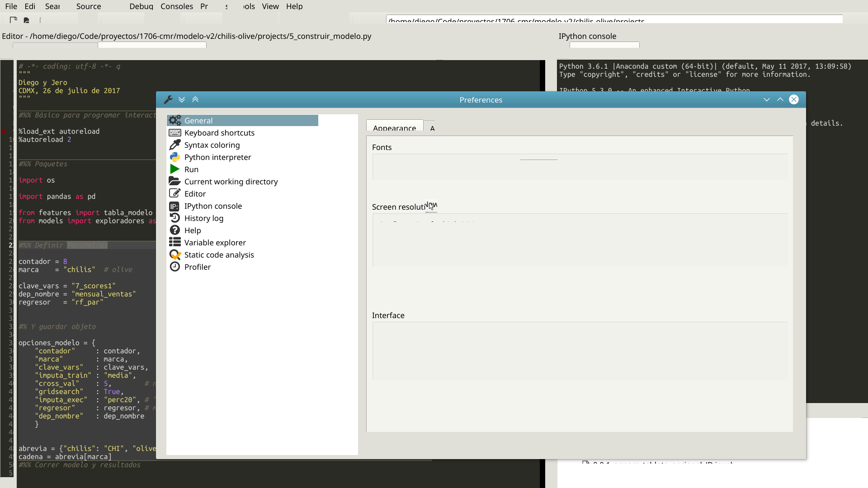Click the double-down chevrons in dialog titlebar
Screen dimensions: 868x488
[182, 100]
